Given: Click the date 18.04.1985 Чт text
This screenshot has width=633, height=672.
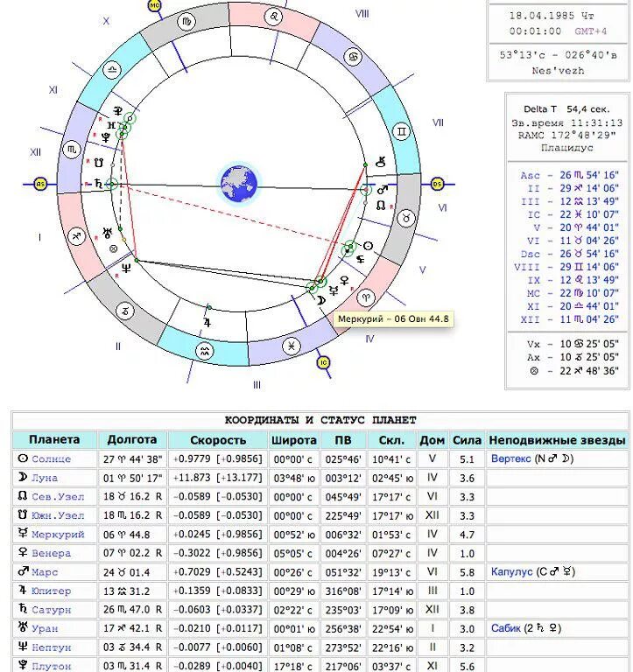Looking at the screenshot, I should pos(552,16).
